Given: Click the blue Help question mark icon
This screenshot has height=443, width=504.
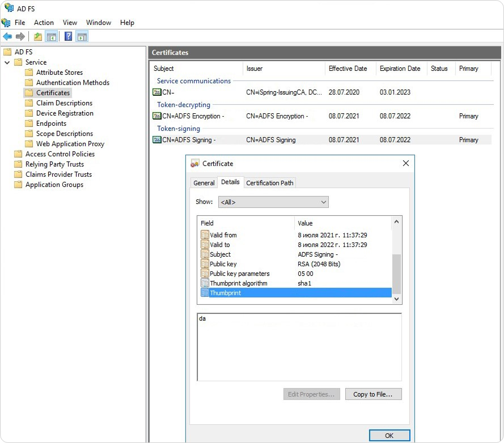Looking at the screenshot, I should (x=68, y=36).
